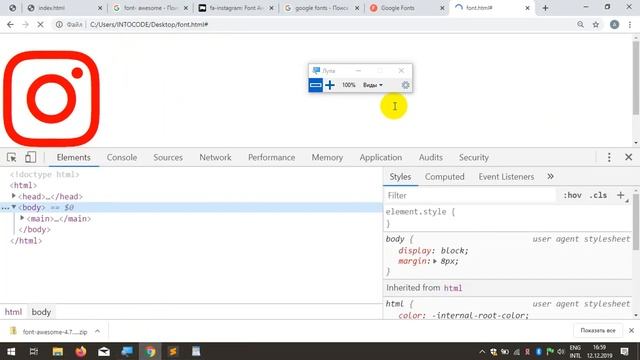Switch to the fa-instagram Font Awesome tab

pos(236,8)
